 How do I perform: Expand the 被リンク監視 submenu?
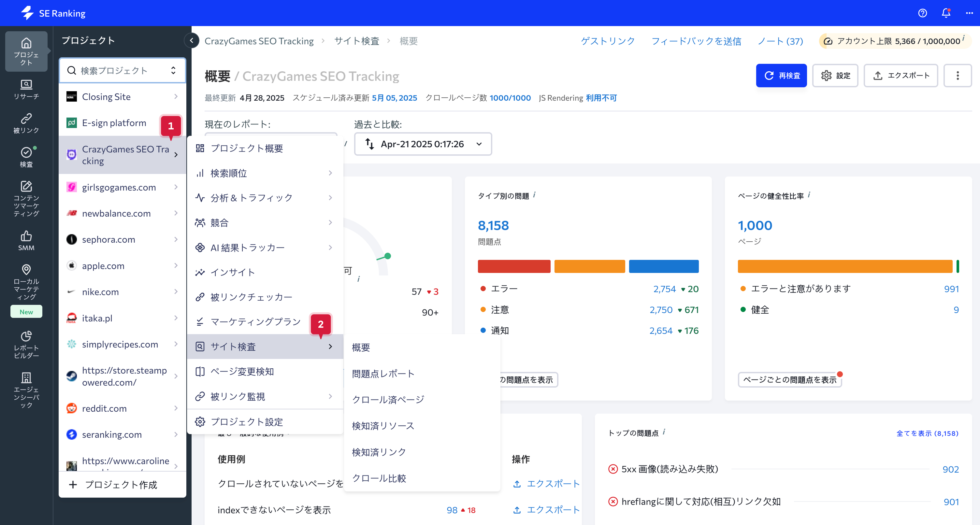(330, 396)
